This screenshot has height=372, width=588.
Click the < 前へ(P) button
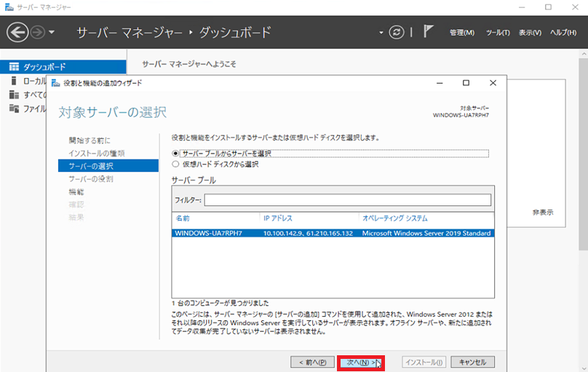point(312,363)
